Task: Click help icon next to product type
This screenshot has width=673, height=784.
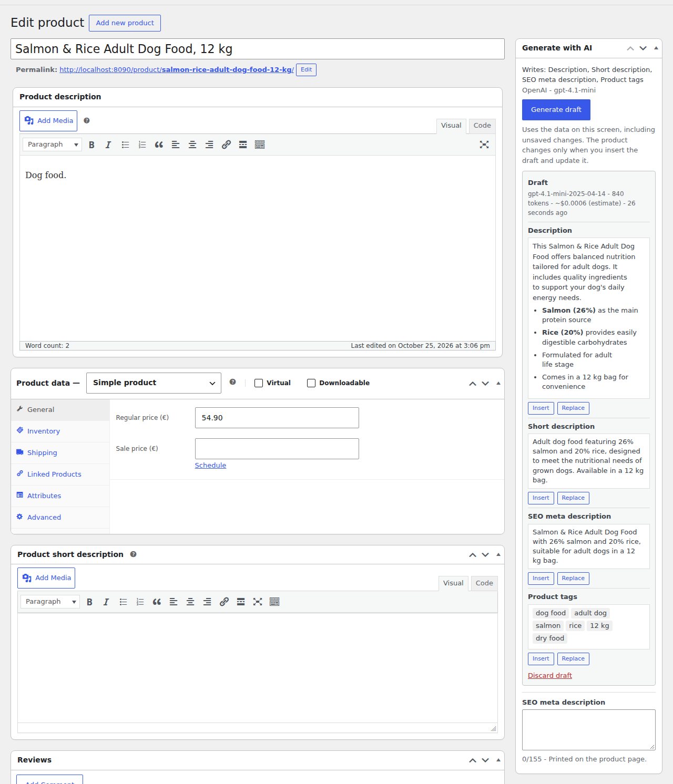Action: (233, 383)
